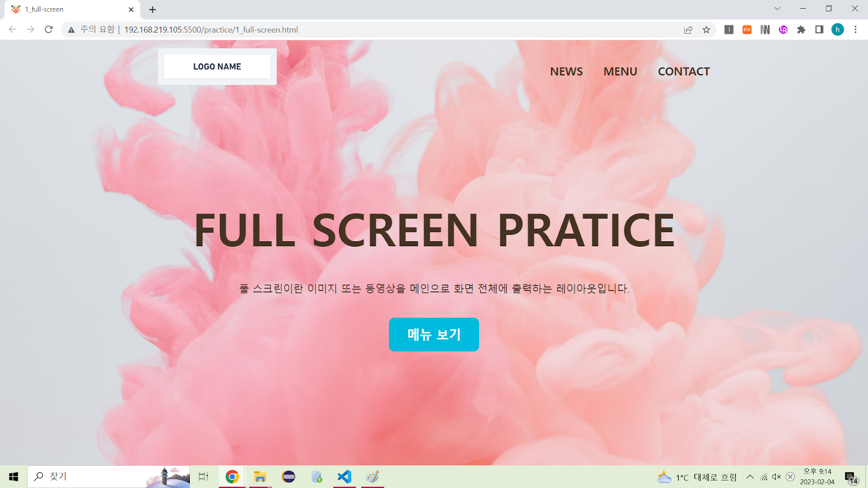This screenshot has width=868, height=488.
Task: Click the dark square extension icon
Action: pos(729,30)
